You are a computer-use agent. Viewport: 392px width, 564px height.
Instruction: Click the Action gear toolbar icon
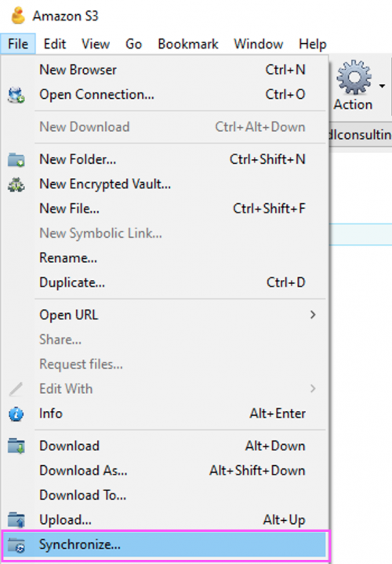354,78
